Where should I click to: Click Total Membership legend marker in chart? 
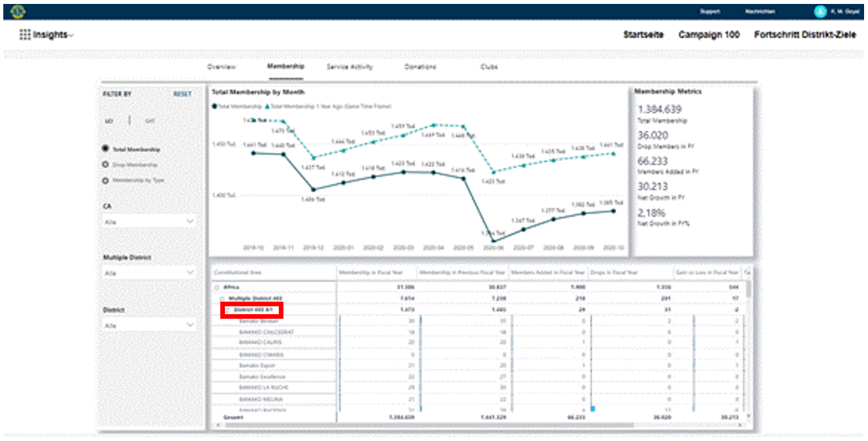click(x=214, y=105)
